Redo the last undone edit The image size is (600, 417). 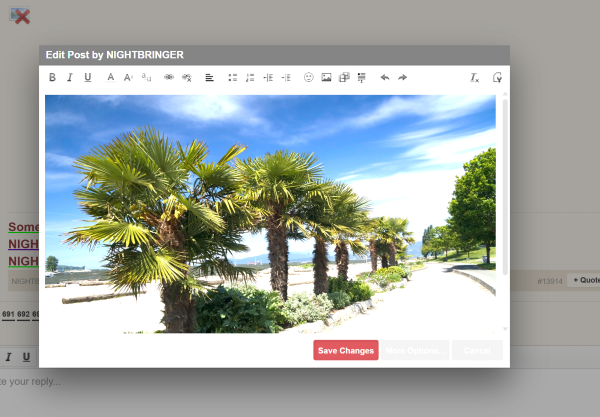(x=402, y=77)
